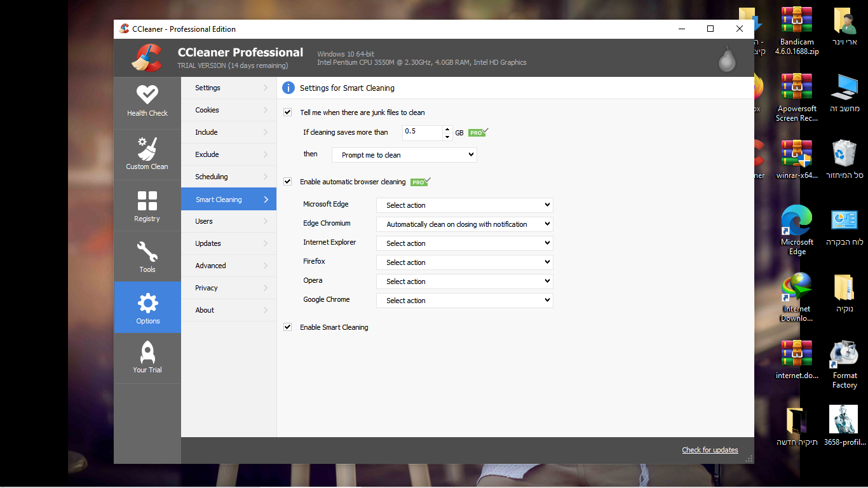Toggle Enable automatic browser cleaning checkbox

288,182
